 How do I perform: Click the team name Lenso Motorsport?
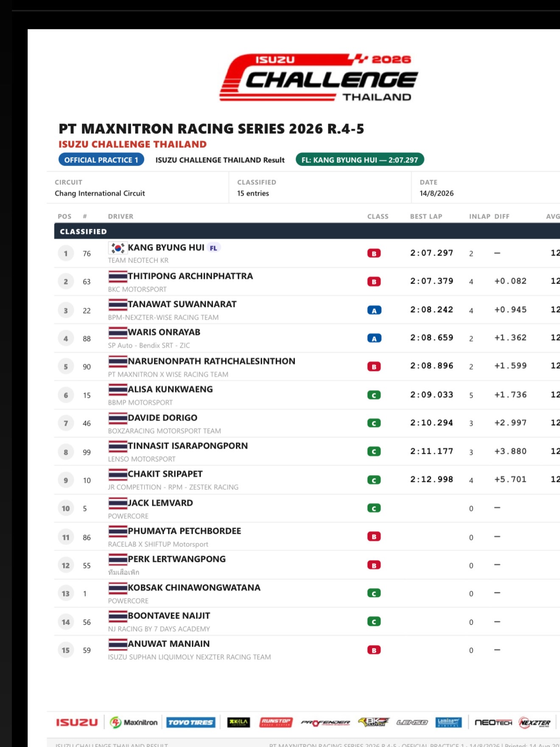point(142,459)
